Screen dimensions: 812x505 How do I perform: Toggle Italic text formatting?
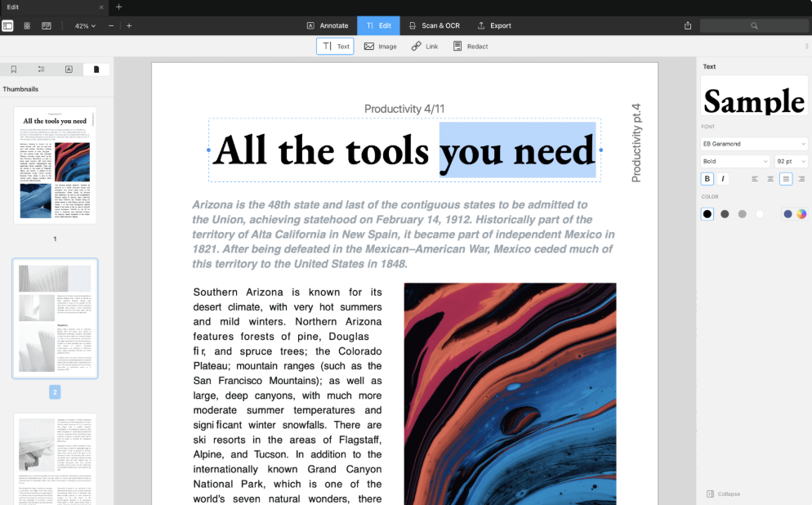[723, 179]
